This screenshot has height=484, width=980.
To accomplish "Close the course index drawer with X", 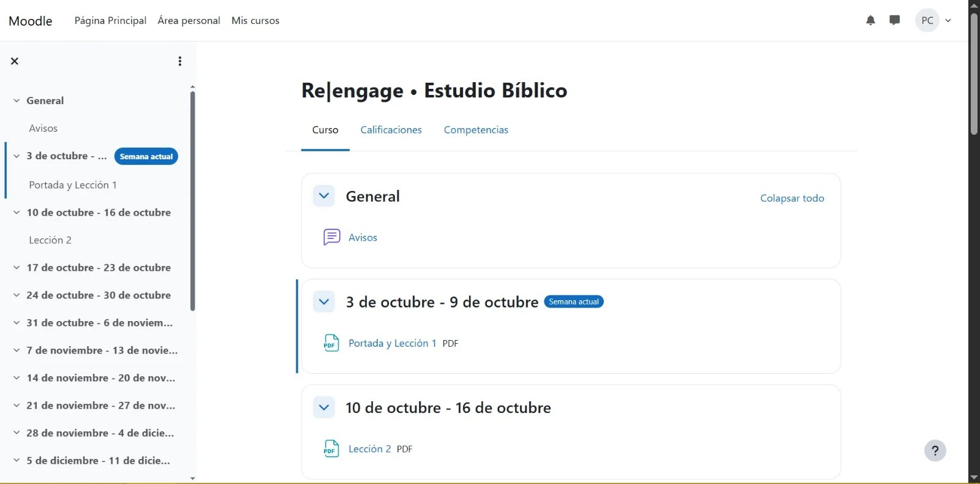I will pyautogui.click(x=15, y=61).
